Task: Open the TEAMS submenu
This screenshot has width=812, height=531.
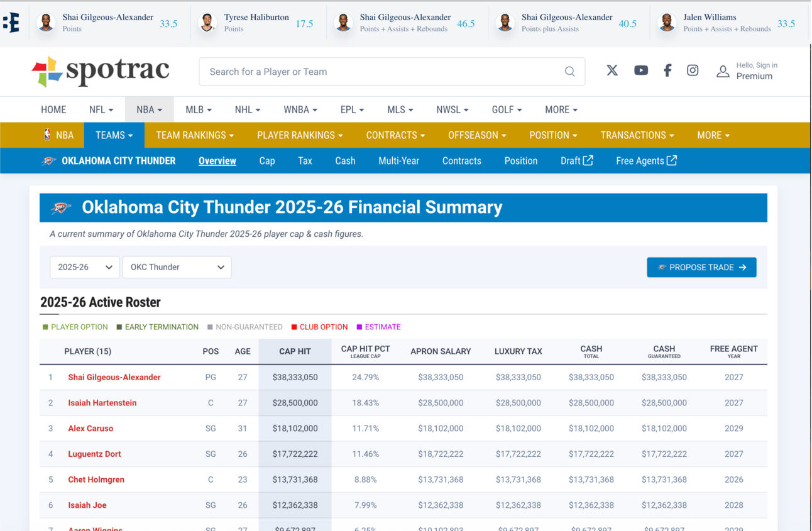Action: [114, 135]
